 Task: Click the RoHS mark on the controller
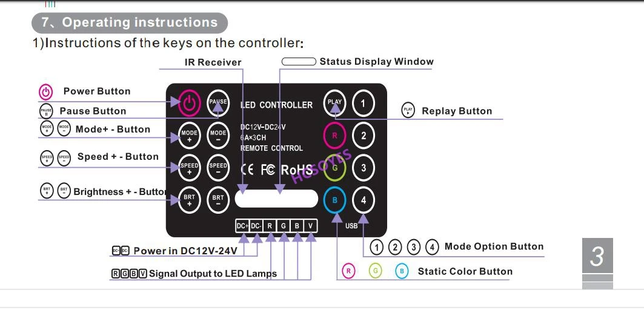[296, 170]
